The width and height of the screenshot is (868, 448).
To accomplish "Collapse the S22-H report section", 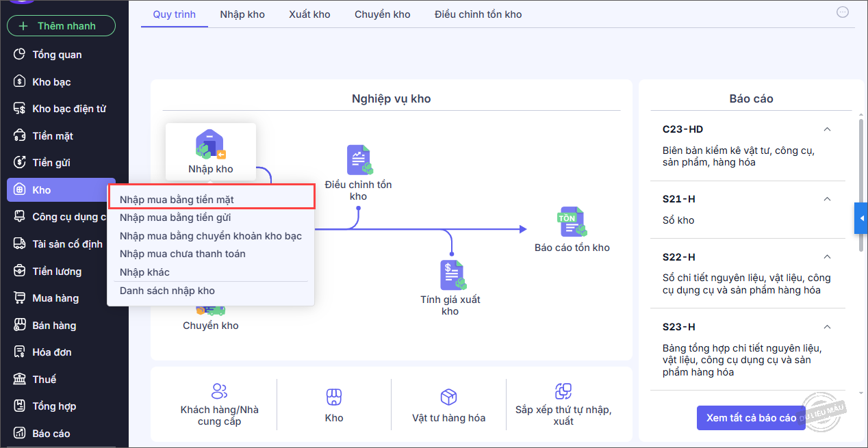I will point(827,257).
